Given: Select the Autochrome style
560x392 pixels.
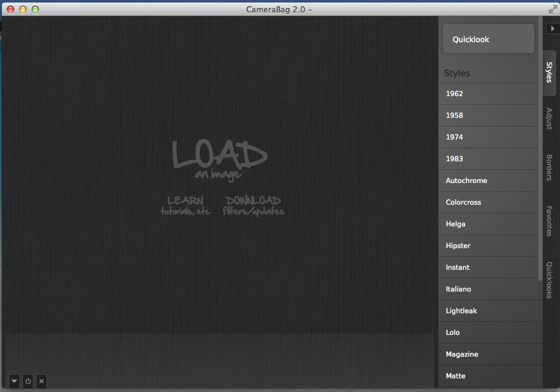Looking at the screenshot, I should click(488, 181).
